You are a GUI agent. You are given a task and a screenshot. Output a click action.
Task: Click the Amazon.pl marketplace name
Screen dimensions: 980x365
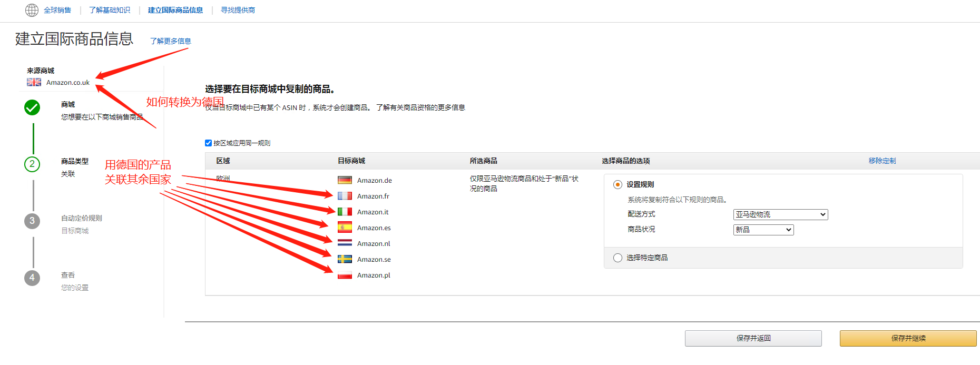pyautogui.click(x=374, y=275)
